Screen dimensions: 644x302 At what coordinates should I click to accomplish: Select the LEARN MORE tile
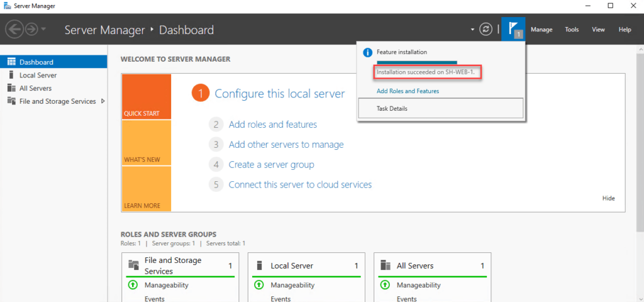click(146, 189)
